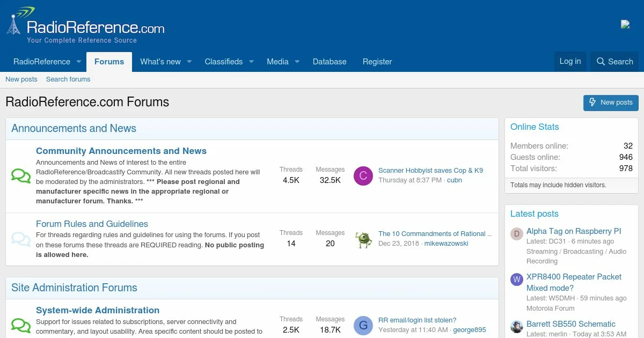Click the Search forums sub-navigation link

click(68, 79)
